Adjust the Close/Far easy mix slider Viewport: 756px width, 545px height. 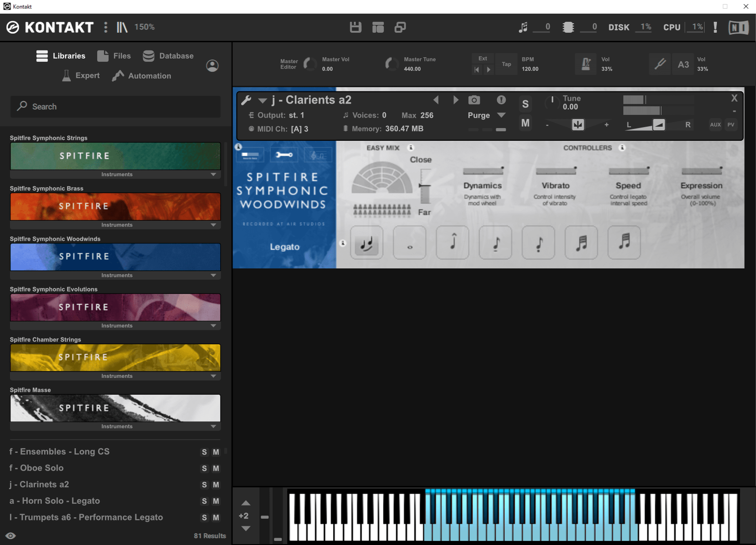(x=425, y=186)
